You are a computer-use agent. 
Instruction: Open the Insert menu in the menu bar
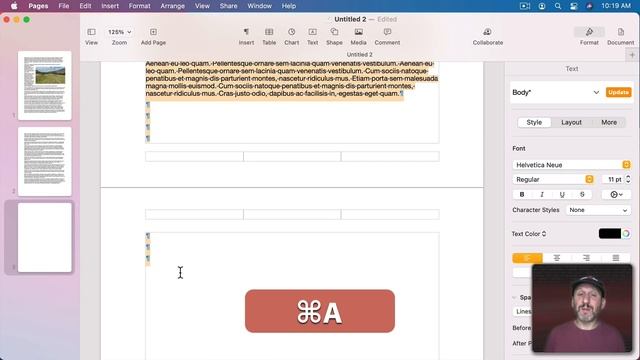tap(110, 6)
